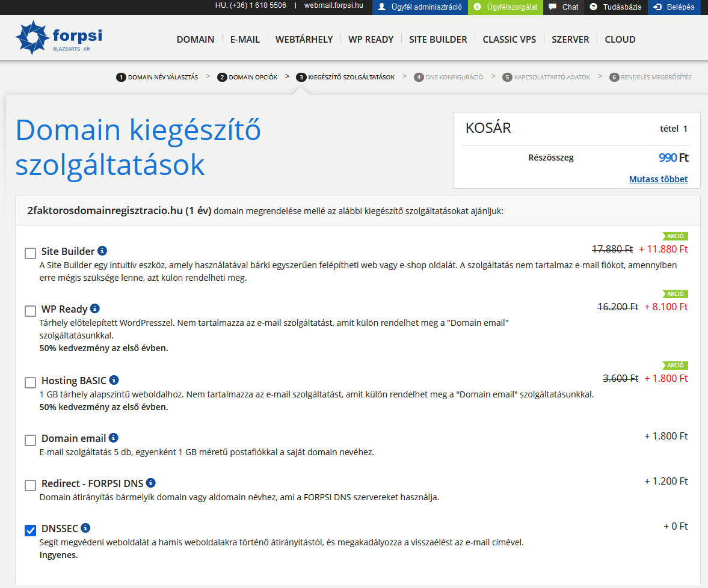This screenshot has height=588, width=708.
Task: Go back to Domain opciók step
Action: tap(253, 77)
